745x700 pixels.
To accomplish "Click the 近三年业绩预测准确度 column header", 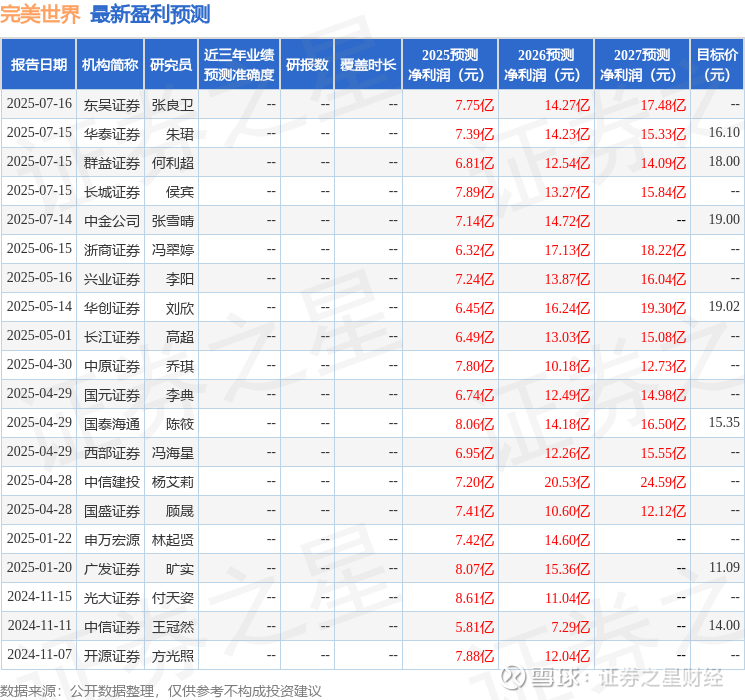I will [239, 65].
